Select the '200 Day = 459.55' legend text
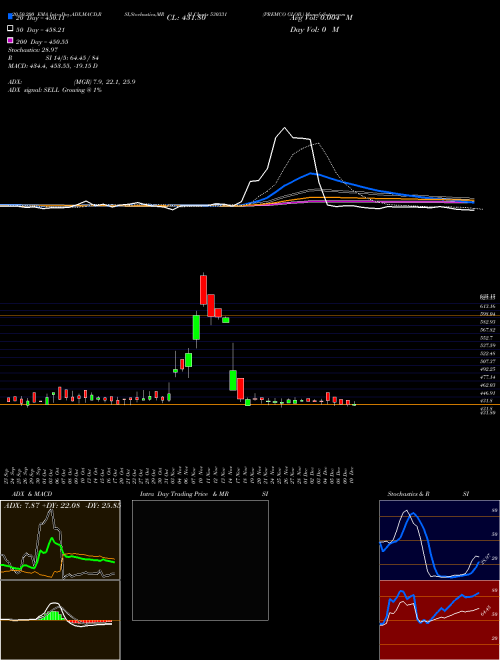Image resolution: width=500 pixels, height=660 pixels. tap(42, 42)
